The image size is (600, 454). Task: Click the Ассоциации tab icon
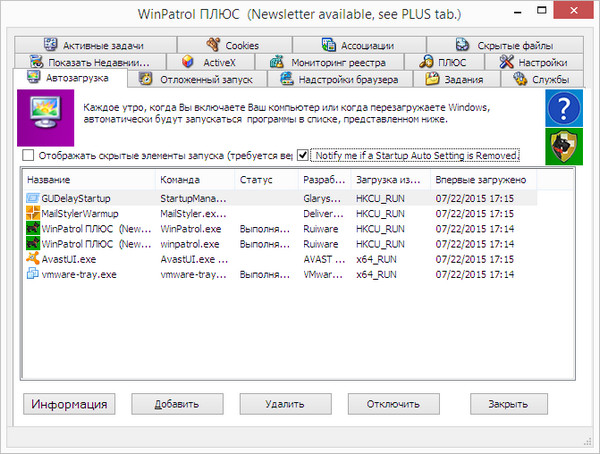pos(329,45)
